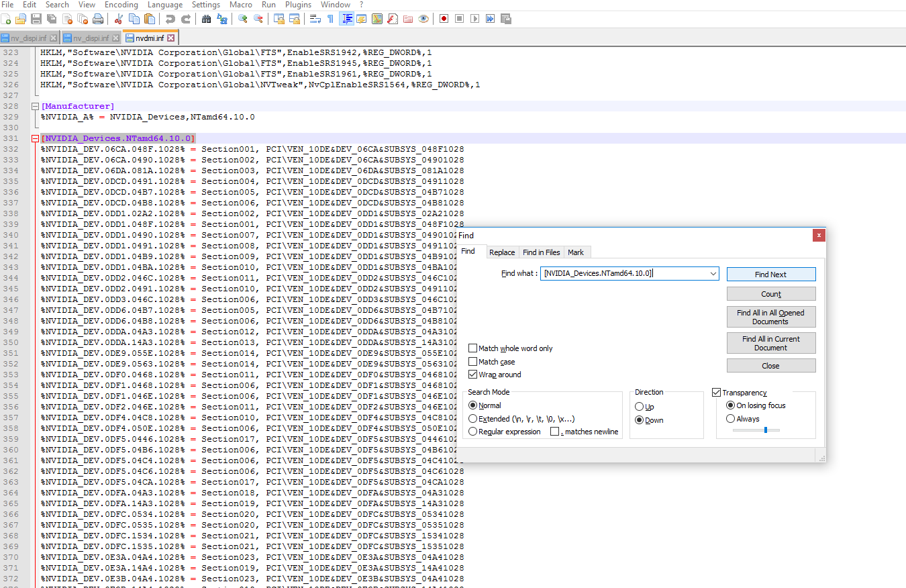Redo the action via toolbar arrow
Image resolution: width=906 pixels, height=588 pixels.
tap(186, 19)
